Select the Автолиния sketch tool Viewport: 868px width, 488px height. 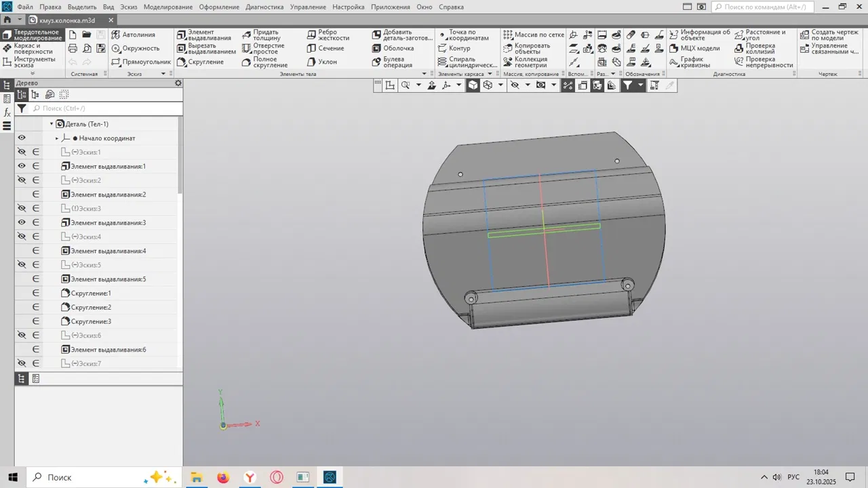coord(134,35)
